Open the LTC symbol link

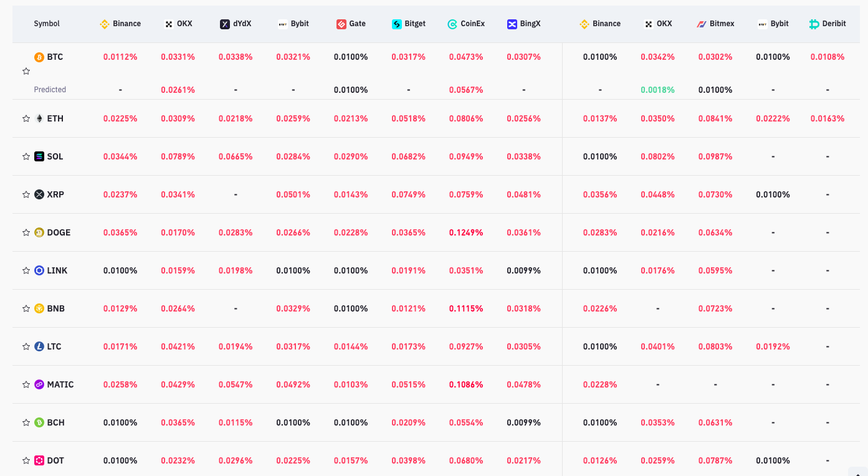click(x=54, y=346)
